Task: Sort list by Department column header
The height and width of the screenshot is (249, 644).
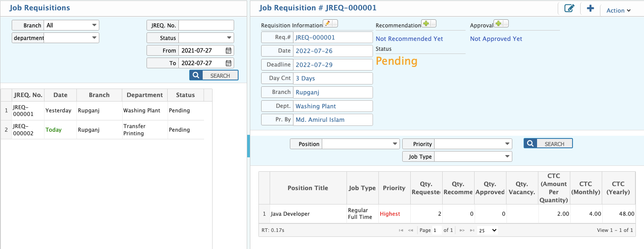Action: click(145, 95)
